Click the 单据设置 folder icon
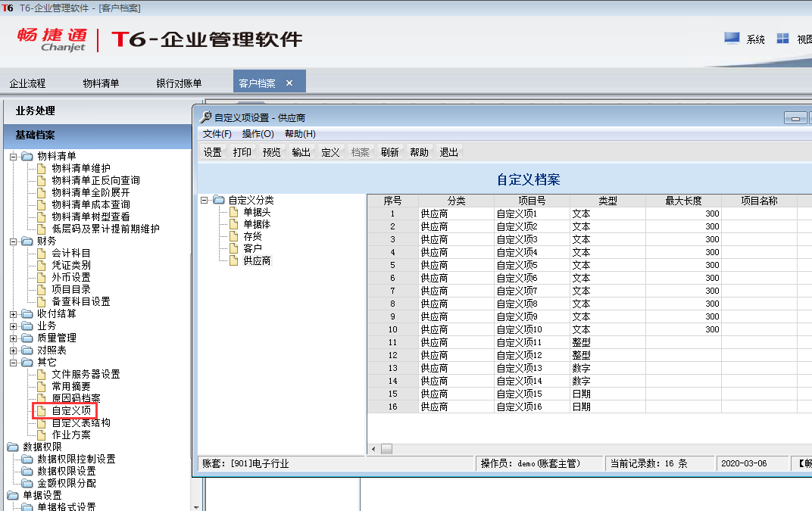This screenshot has width=812, height=511. click(13, 495)
